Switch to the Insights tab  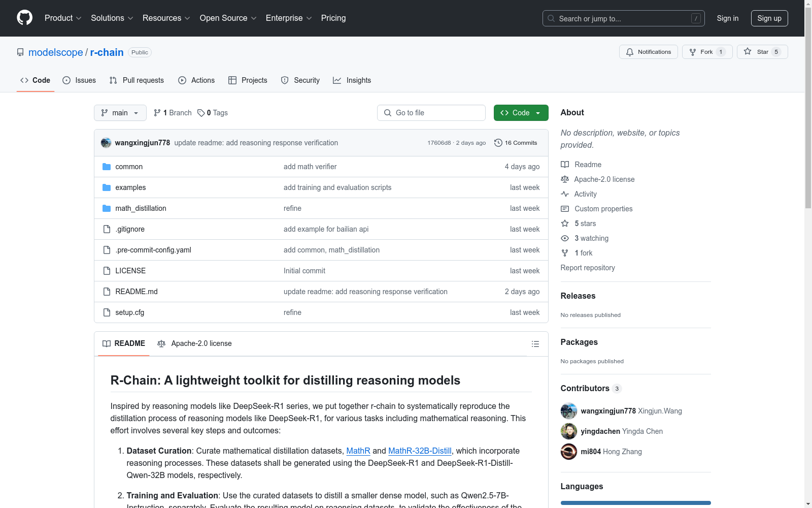coord(352,80)
